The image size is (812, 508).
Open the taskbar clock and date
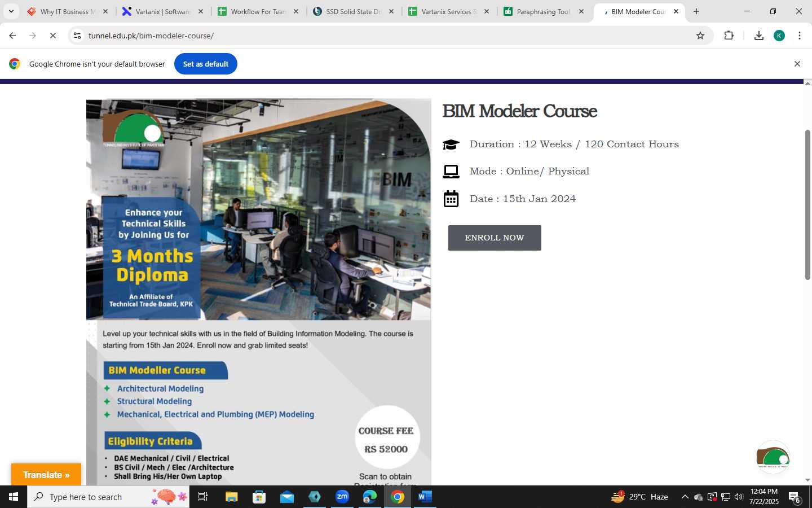pos(764,497)
